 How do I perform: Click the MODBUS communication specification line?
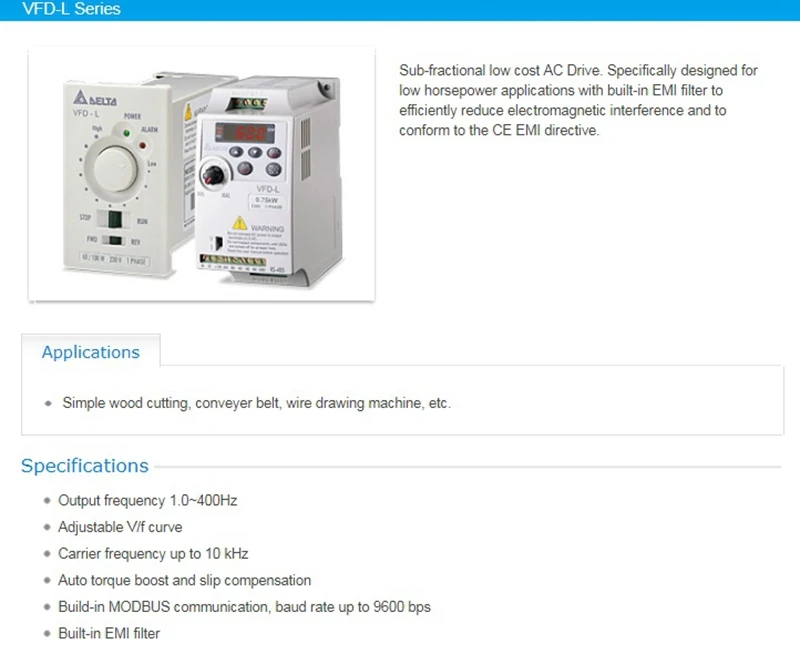tap(244, 607)
